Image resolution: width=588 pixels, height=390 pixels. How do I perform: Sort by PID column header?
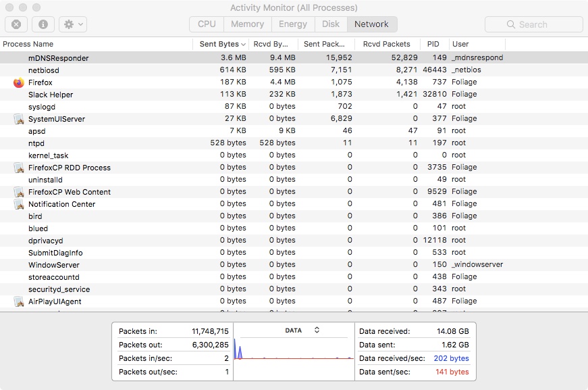(x=435, y=44)
